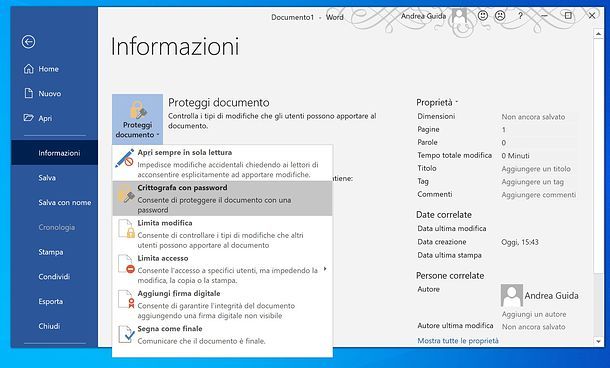The height and width of the screenshot is (368, 610).
Task: Choose Apri sempre in sola lettura
Action: (x=222, y=163)
